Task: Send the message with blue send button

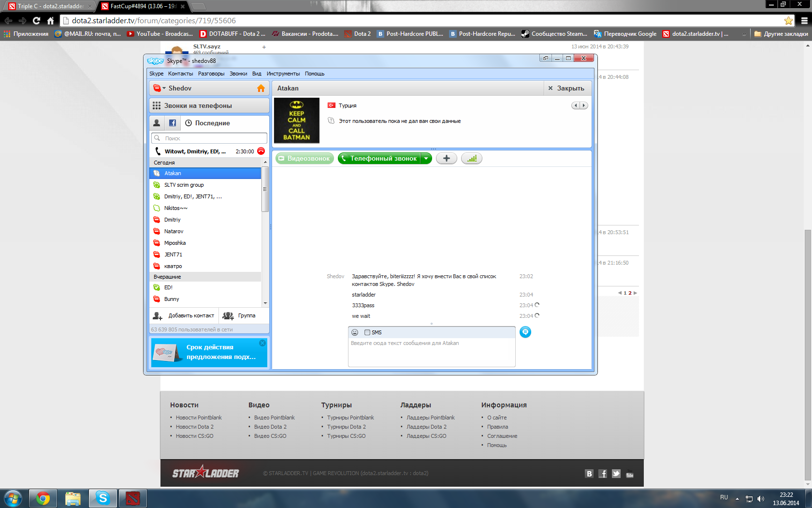Action: (525, 332)
